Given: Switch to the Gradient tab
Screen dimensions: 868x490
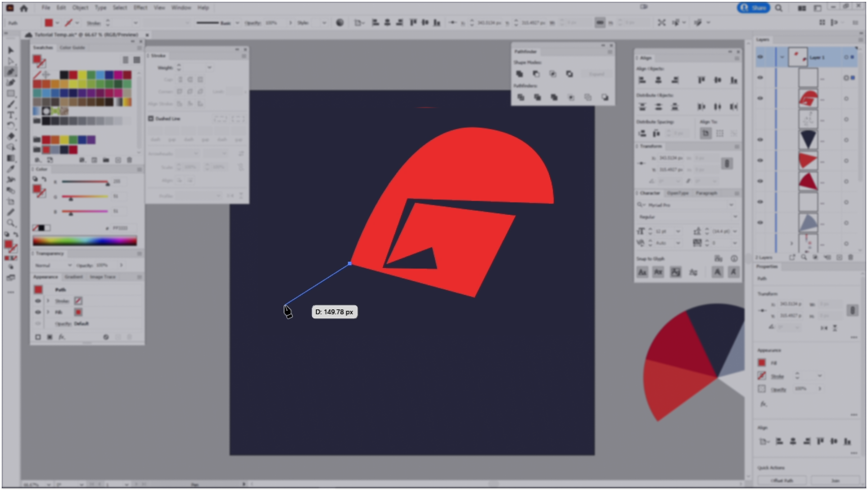Looking at the screenshot, I should (73, 277).
